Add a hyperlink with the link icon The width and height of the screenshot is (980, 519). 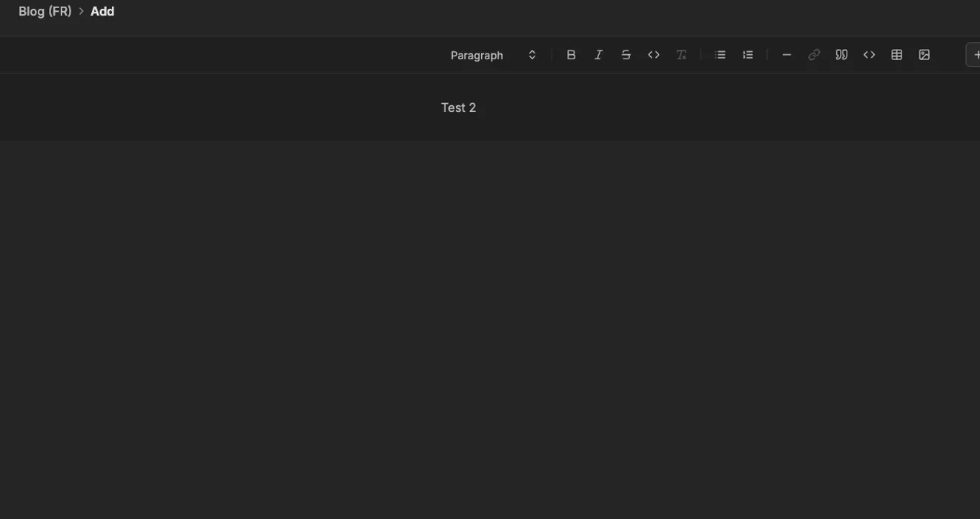point(814,55)
